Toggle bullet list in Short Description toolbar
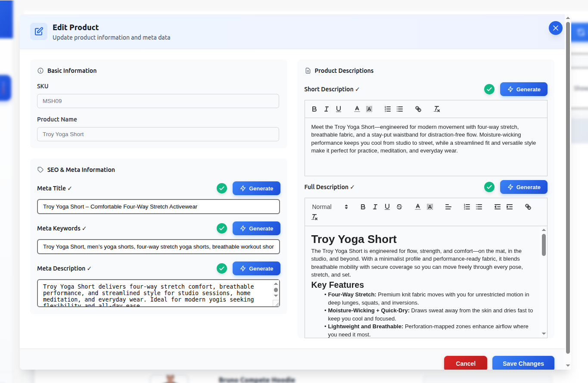The height and width of the screenshot is (383, 588). pos(400,109)
